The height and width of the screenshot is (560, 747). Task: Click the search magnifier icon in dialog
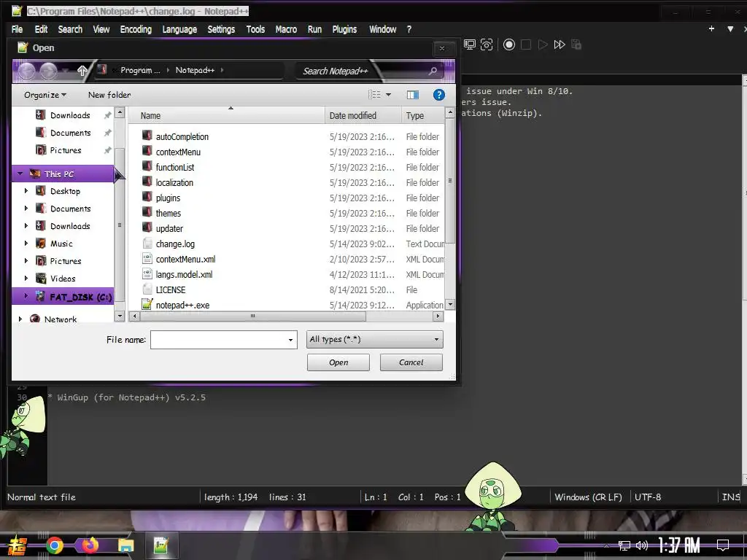click(433, 71)
